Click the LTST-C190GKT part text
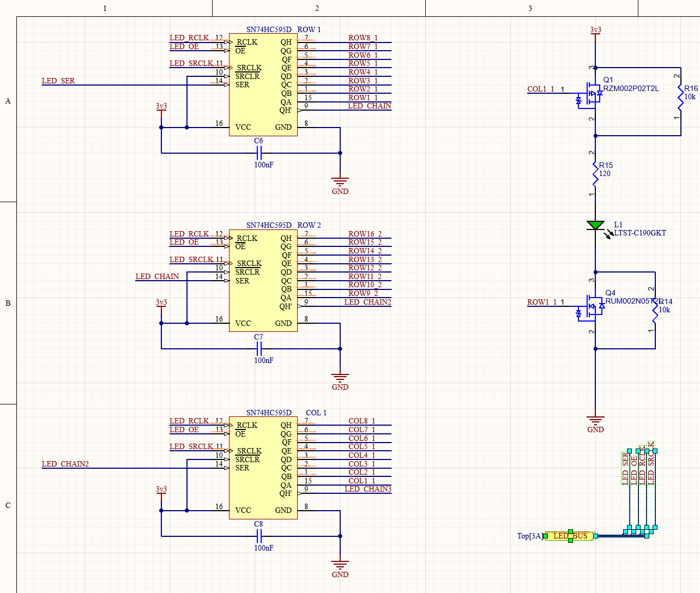The image size is (700, 593). pos(640,233)
